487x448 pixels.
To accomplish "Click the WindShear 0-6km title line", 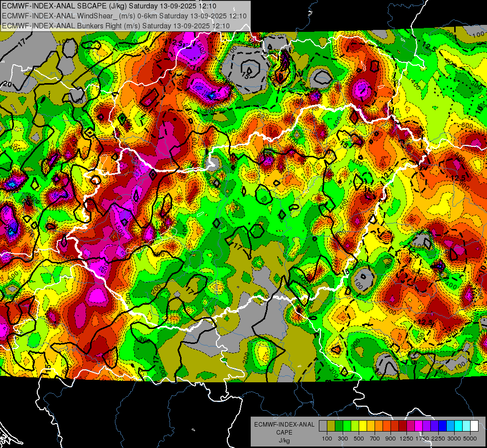I will [x=124, y=16].
